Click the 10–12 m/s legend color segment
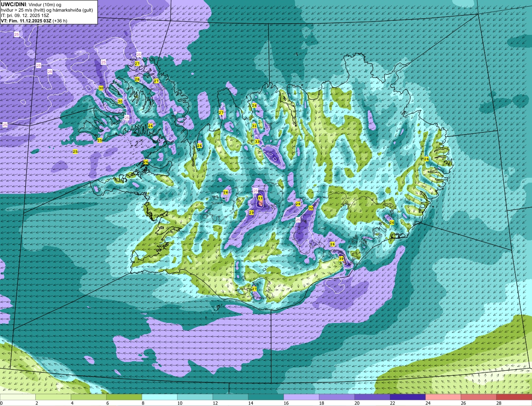 click(195, 397)
